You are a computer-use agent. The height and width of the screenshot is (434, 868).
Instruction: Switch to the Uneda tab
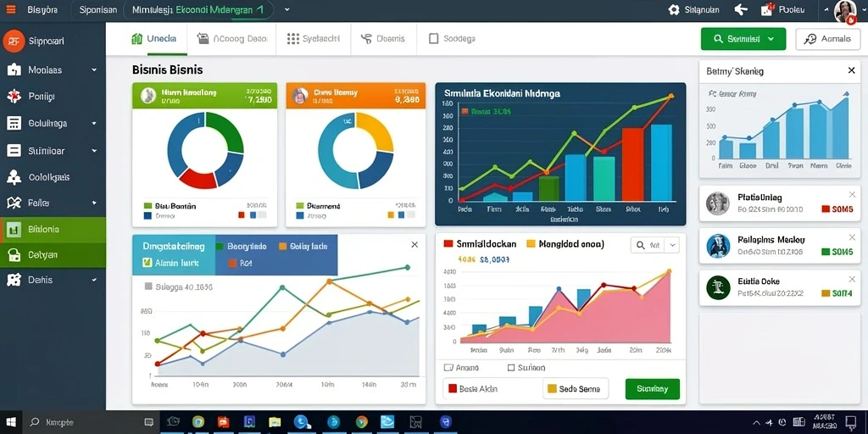click(x=154, y=39)
